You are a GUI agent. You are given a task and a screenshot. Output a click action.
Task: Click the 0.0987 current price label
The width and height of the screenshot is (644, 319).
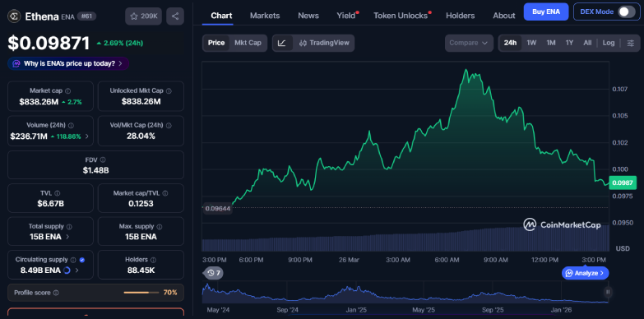pos(623,183)
